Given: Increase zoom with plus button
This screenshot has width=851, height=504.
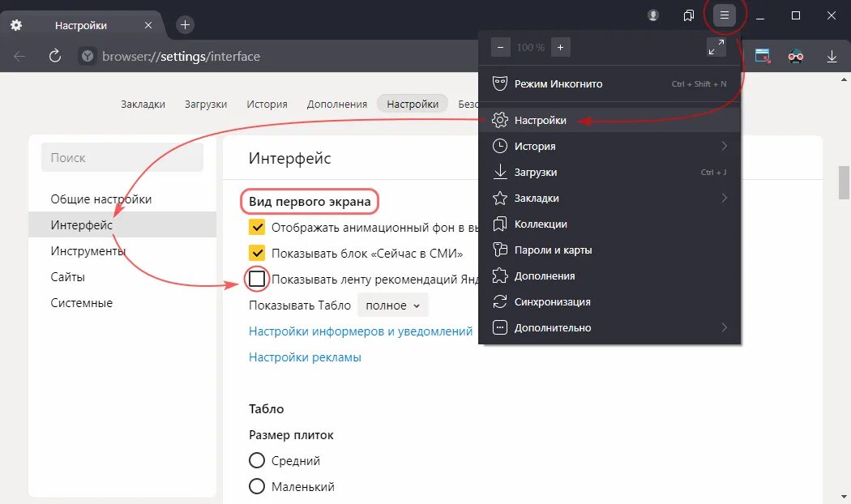Looking at the screenshot, I should click(560, 47).
